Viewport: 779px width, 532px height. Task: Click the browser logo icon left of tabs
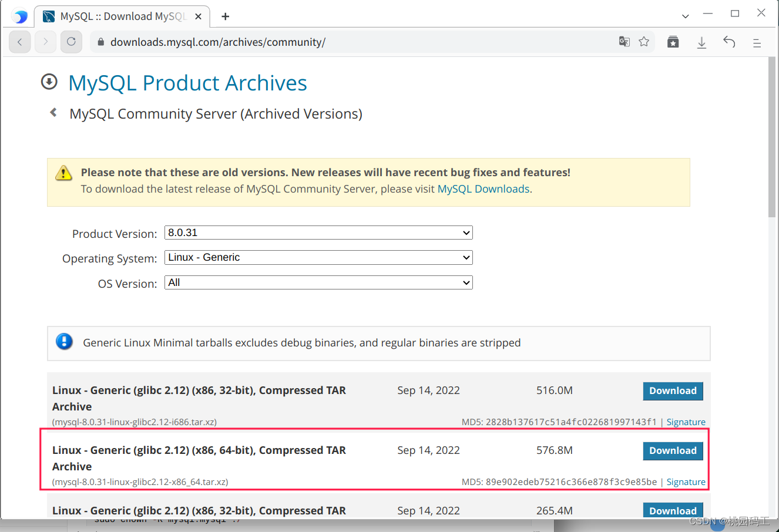coord(20,16)
